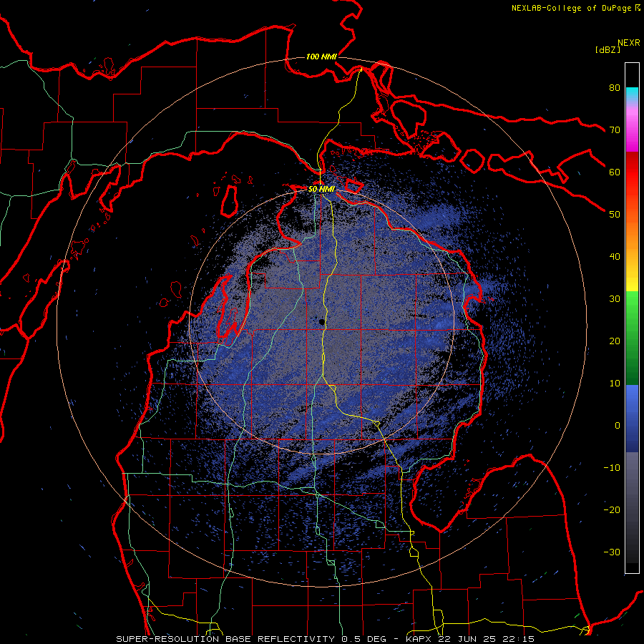The height and width of the screenshot is (644, 644).
Task: Click the 80 value on the dBZ scale
Action: 615,87
